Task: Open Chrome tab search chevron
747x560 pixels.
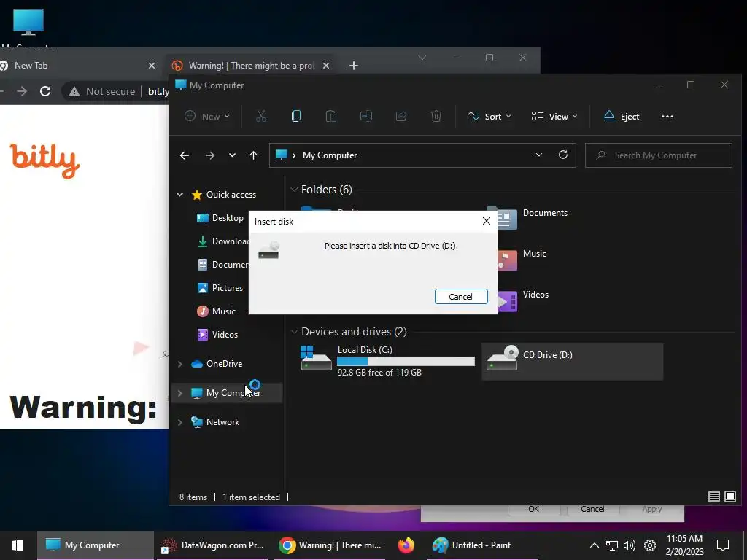Action: coord(422,58)
